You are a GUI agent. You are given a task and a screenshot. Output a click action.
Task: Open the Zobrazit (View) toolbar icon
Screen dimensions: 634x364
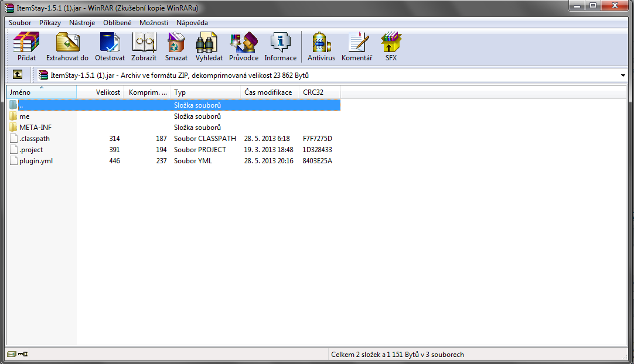point(144,42)
